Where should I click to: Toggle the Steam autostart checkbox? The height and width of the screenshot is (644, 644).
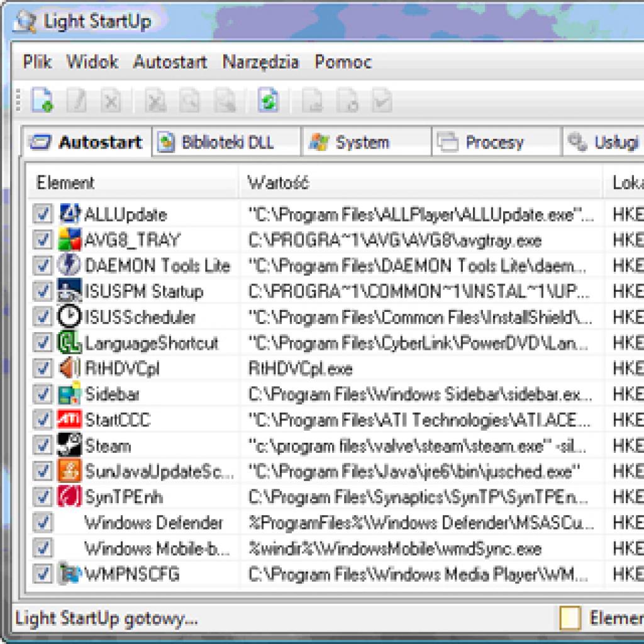click(42, 445)
